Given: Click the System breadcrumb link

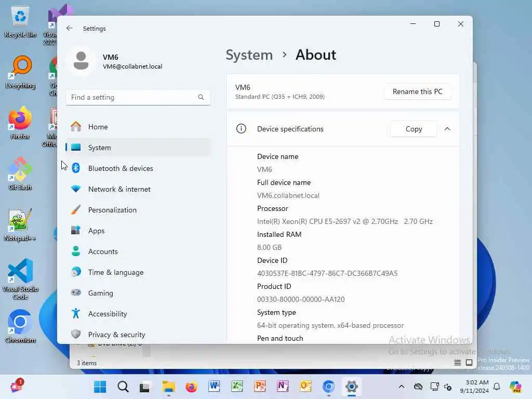Looking at the screenshot, I should [x=249, y=55].
